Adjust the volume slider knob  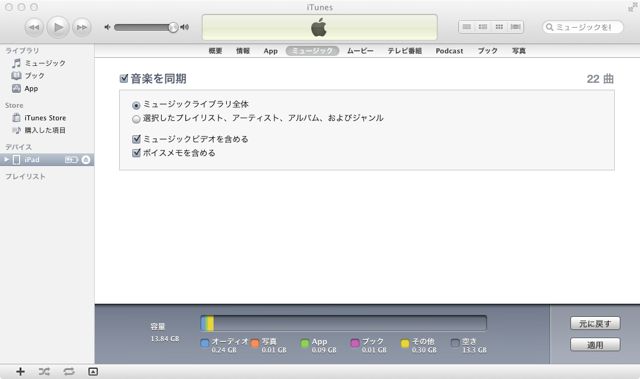click(173, 27)
